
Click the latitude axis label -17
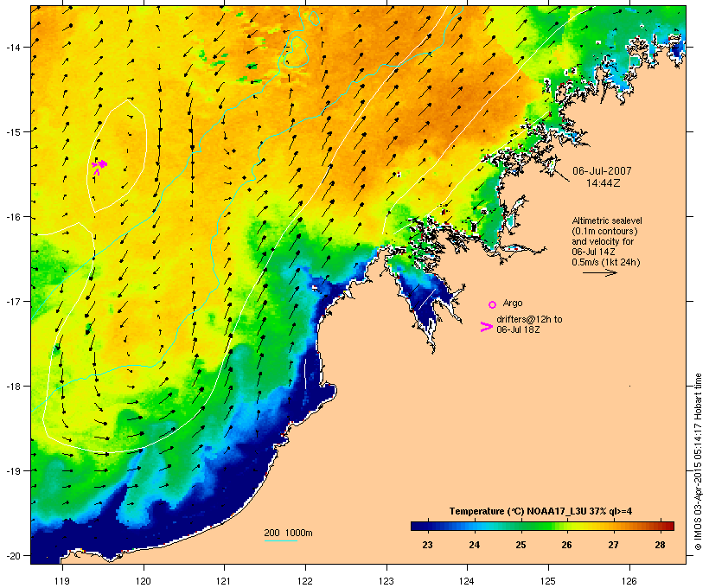pyautogui.click(x=12, y=302)
